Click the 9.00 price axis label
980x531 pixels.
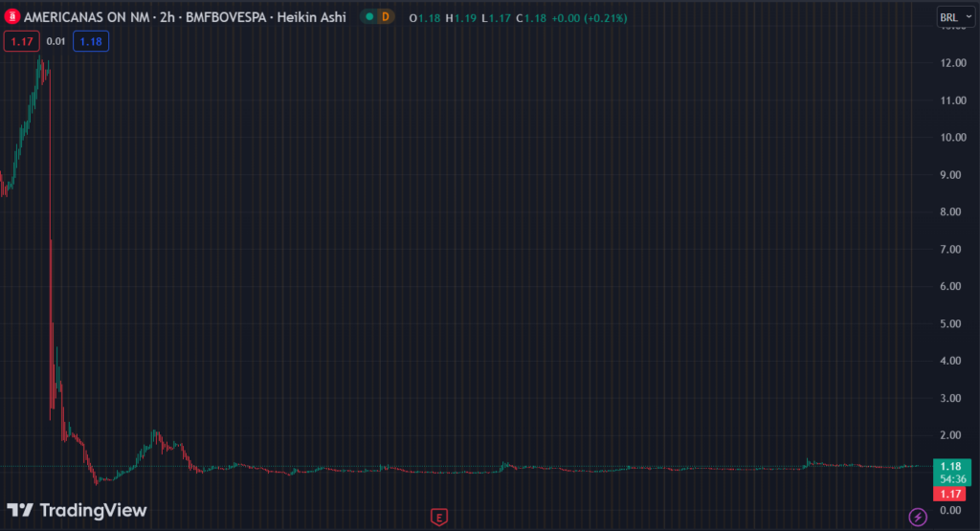(x=950, y=175)
